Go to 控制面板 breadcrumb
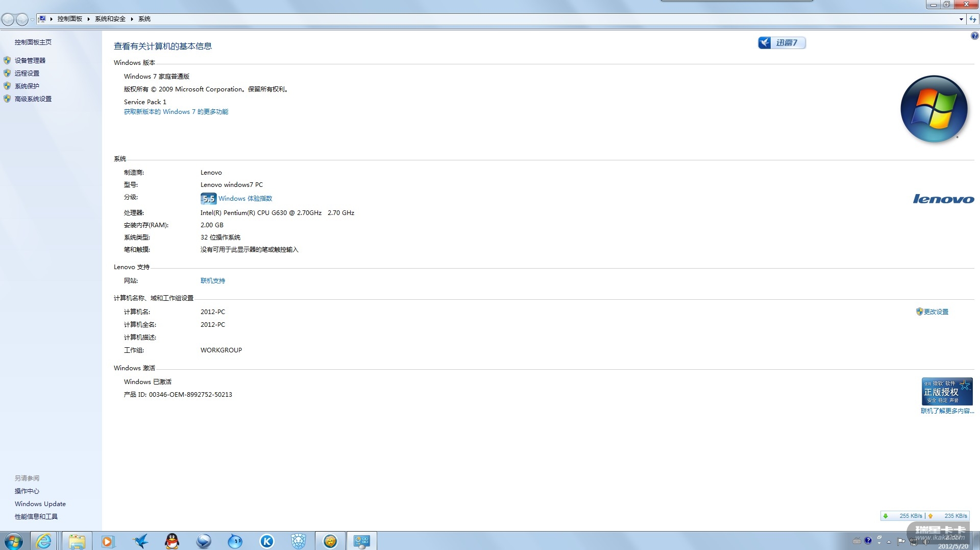 (x=70, y=19)
